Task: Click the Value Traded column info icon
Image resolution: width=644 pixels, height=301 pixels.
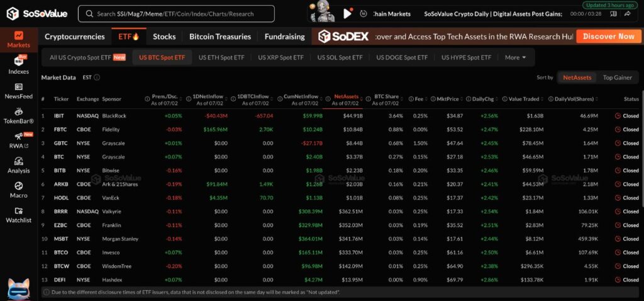Action: [504, 99]
